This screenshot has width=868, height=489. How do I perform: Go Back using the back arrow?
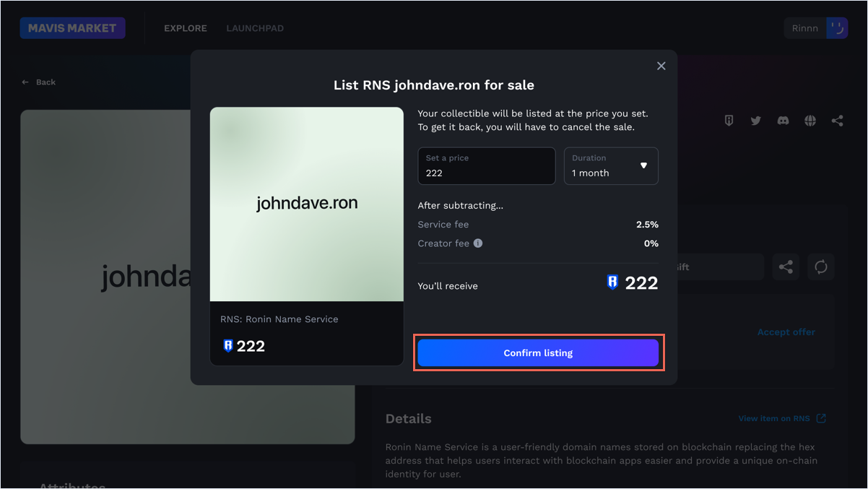[39, 82]
